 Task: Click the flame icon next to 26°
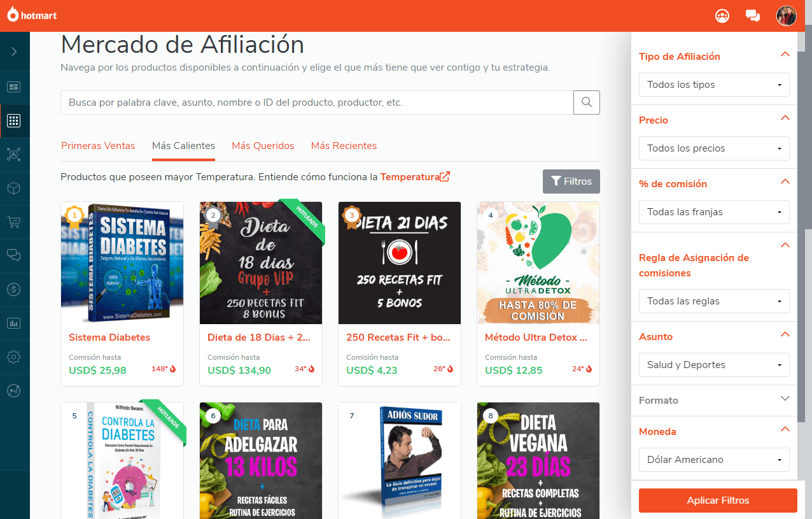(x=451, y=369)
